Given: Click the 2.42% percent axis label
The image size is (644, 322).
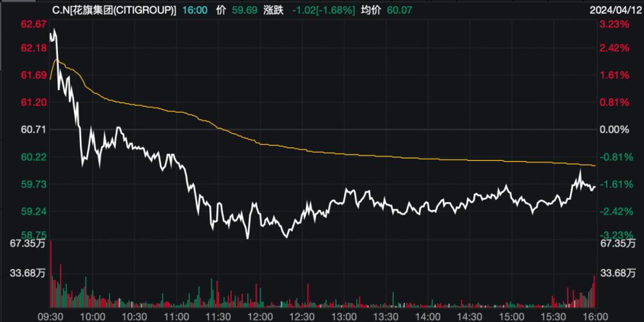Looking at the screenshot, I should 612,48.
